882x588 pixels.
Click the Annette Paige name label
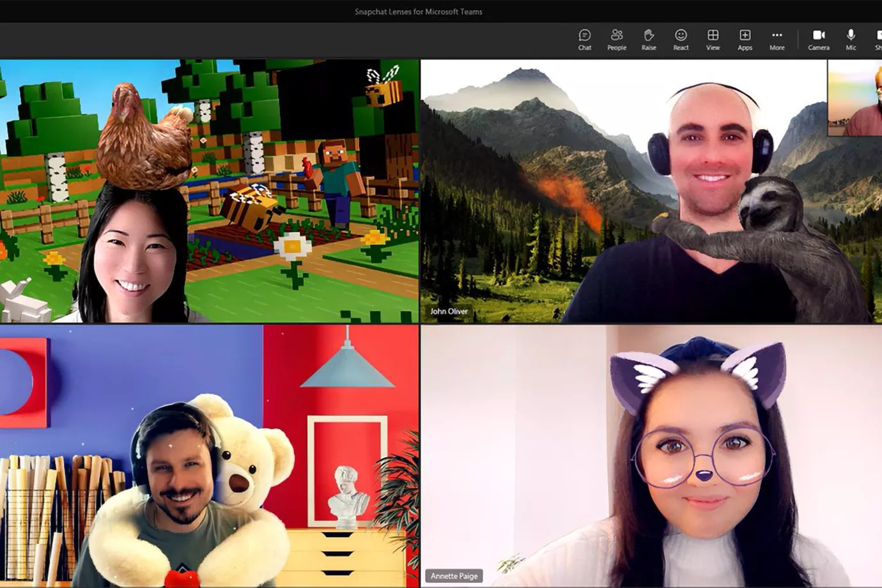click(454, 576)
